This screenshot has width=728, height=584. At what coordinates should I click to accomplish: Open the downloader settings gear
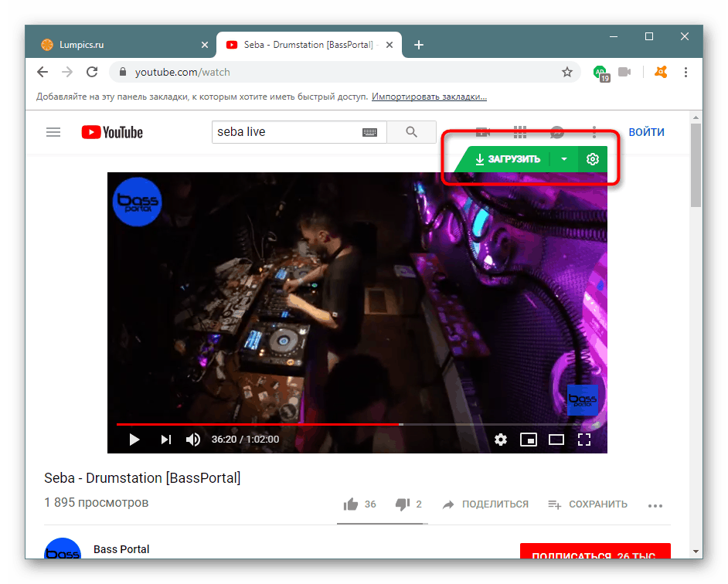click(593, 159)
